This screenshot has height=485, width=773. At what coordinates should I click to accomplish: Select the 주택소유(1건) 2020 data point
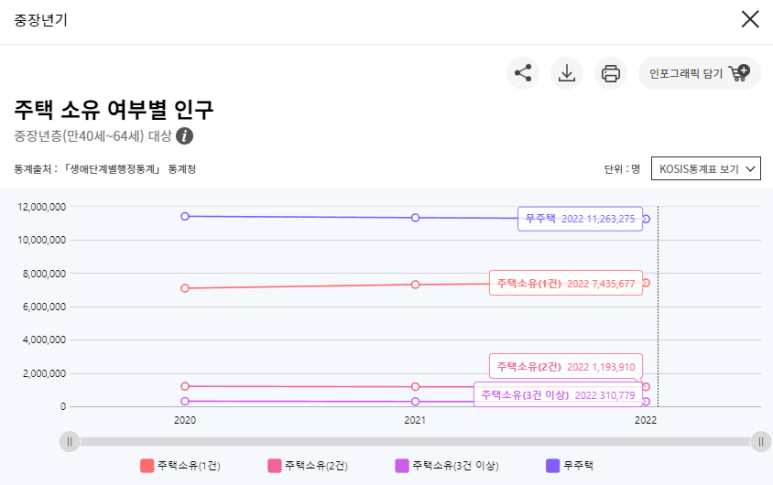pos(185,288)
